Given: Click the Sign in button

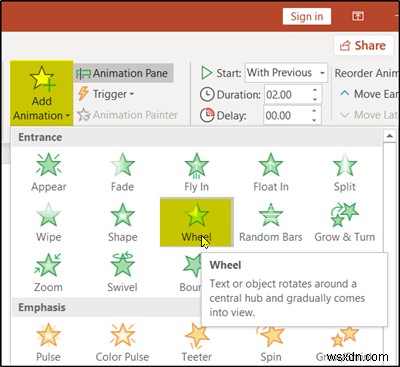Looking at the screenshot, I should [307, 16].
